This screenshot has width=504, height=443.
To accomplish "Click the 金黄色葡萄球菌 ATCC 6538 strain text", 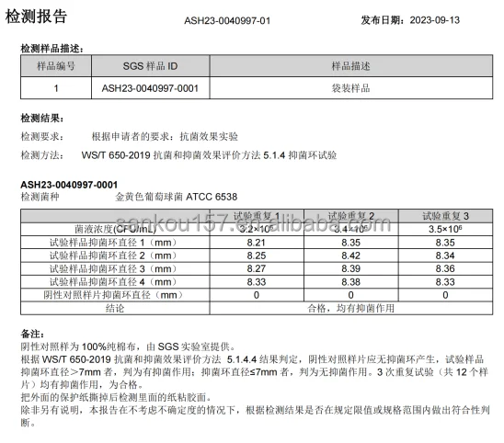I will [x=177, y=197].
